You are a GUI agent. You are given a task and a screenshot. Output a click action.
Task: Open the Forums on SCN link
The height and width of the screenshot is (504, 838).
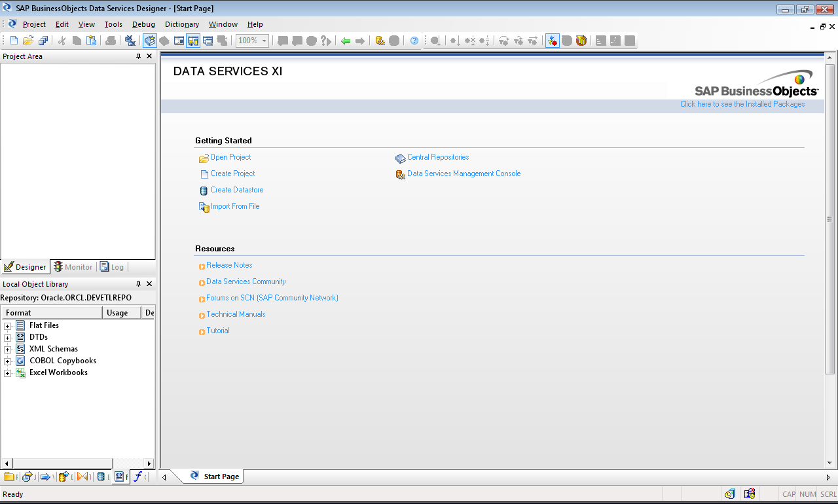coord(272,298)
